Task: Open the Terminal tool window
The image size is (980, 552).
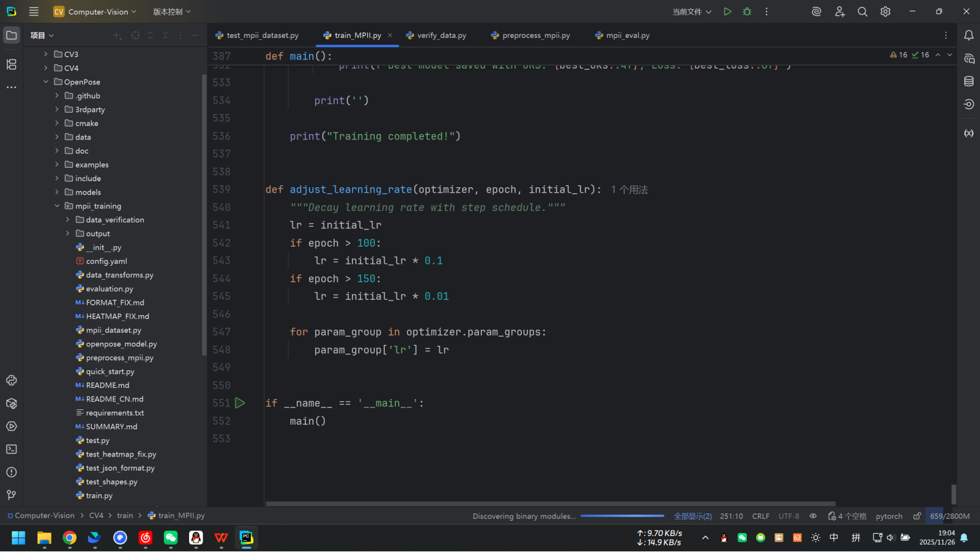Action: (x=11, y=449)
